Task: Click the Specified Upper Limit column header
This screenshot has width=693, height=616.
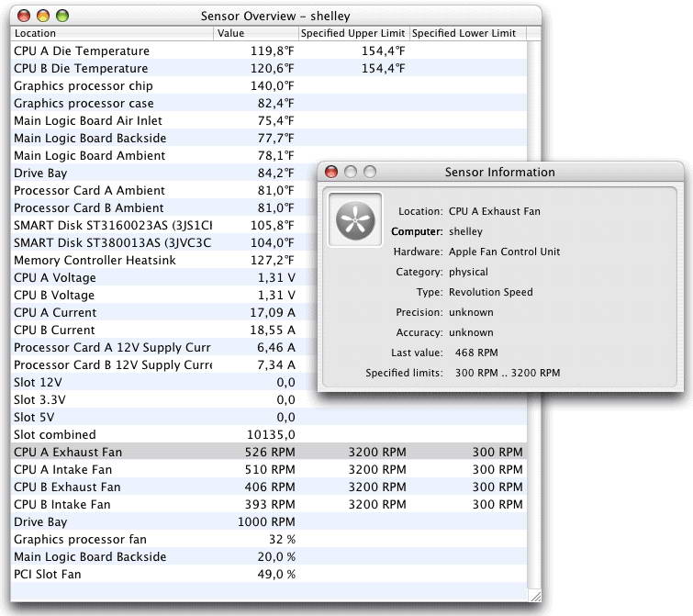Action: (353, 33)
